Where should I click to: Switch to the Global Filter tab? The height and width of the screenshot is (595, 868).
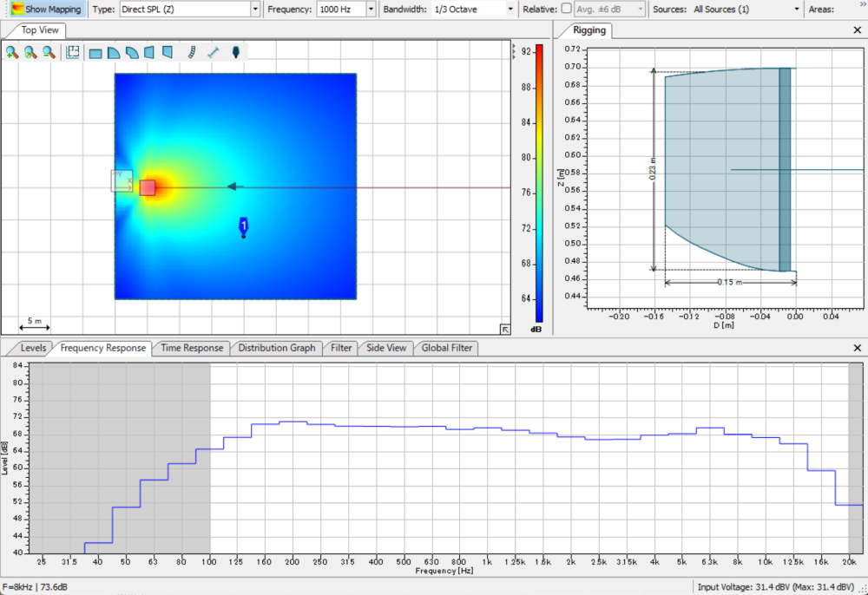point(447,348)
